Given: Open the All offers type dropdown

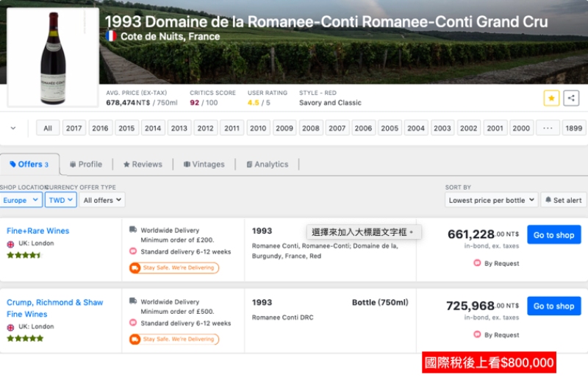Looking at the screenshot, I should (102, 200).
